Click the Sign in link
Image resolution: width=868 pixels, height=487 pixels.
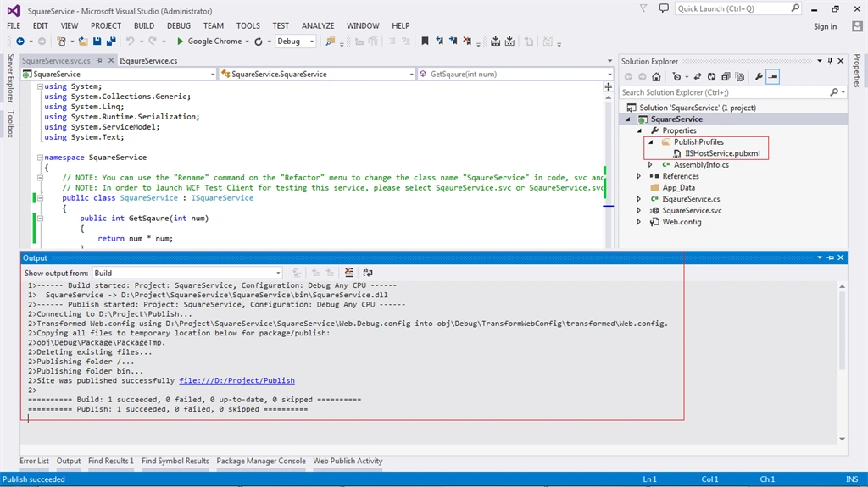[x=825, y=26]
